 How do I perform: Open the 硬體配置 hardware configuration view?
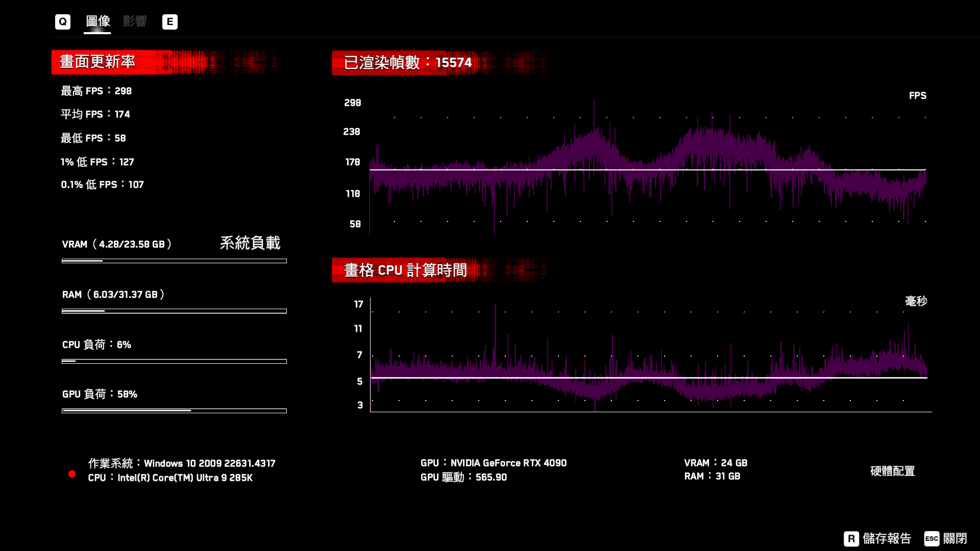(893, 472)
